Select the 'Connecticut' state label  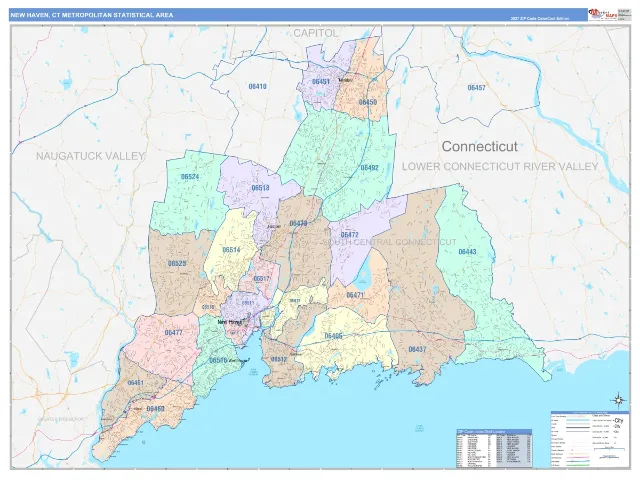point(480,147)
